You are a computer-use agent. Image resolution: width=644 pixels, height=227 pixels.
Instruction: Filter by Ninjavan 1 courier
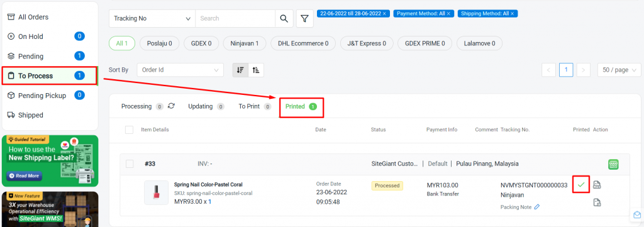click(245, 43)
